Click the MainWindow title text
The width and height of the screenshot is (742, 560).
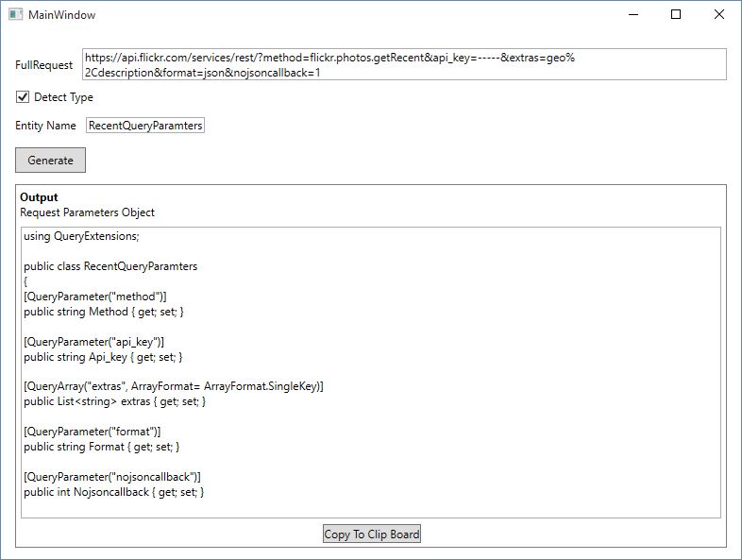[x=62, y=15]
